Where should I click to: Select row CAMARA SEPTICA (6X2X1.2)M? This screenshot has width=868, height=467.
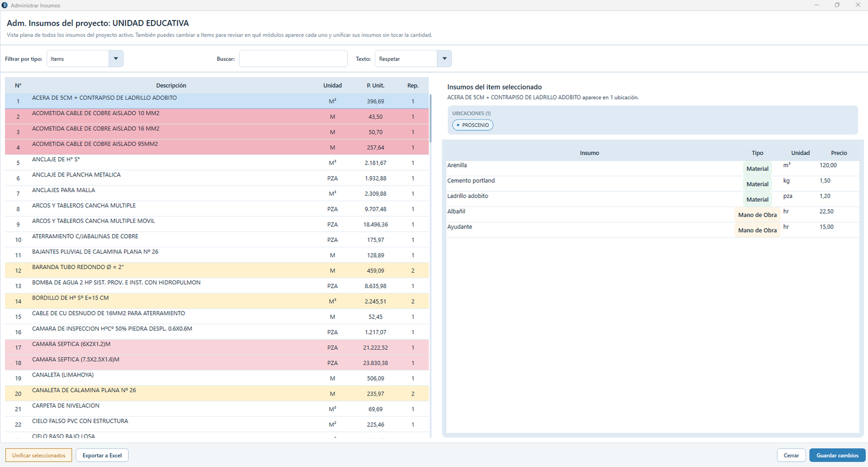217,347
